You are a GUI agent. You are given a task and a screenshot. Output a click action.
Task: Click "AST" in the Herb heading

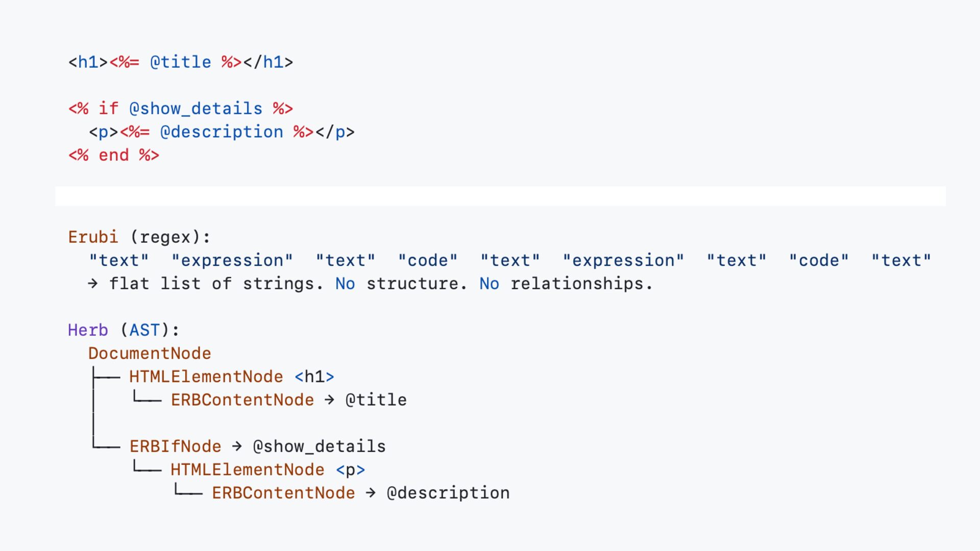144,330
